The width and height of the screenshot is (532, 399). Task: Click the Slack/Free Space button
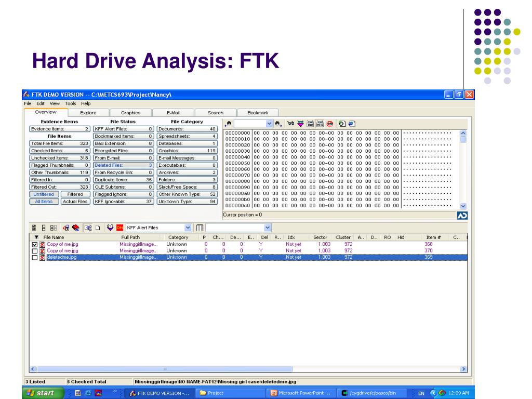coord(187,187)
